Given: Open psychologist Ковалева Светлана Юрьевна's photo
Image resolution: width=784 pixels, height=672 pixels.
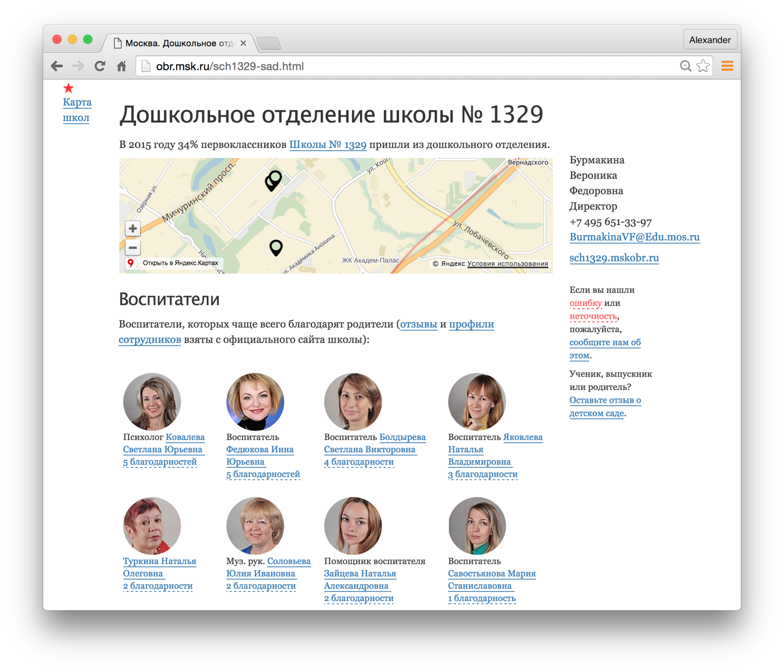Looking at the screenshot, I should pos(151,402).
